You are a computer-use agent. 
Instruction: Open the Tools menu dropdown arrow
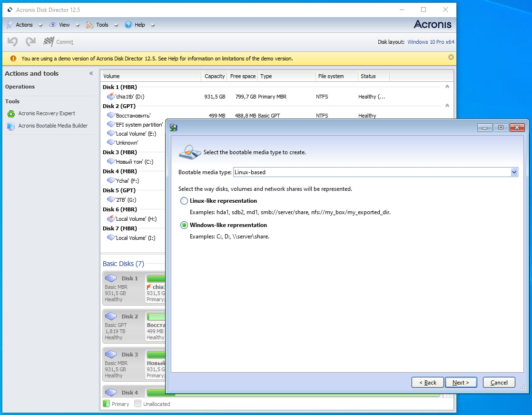(116, 25)
